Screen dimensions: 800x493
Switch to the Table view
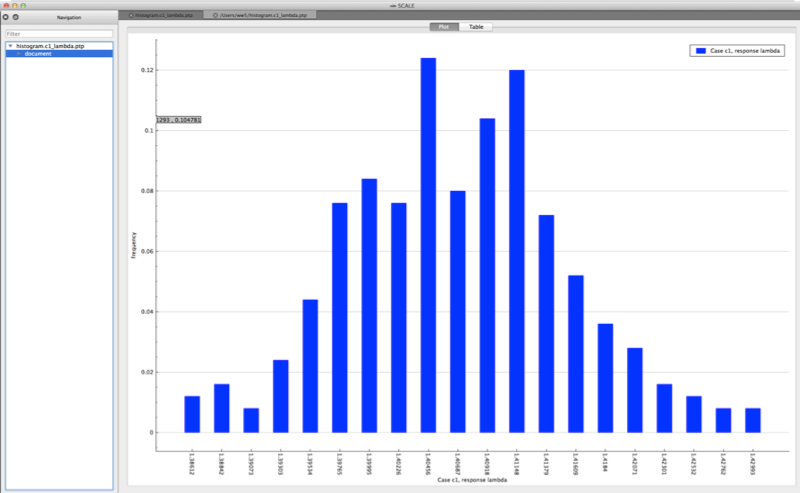pos(476,27)
